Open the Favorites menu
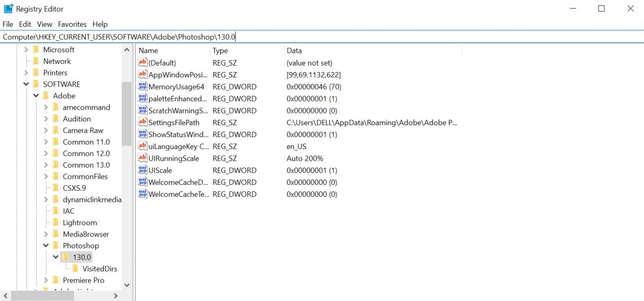Image resolution: width=644 pixels, height=301 pixels. pos(72,24)
